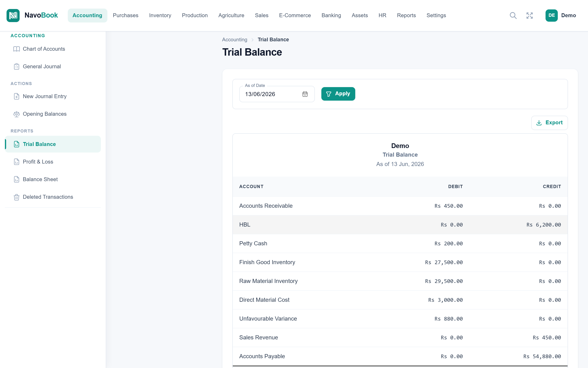Open Chart of Accounts in the sidebar
Image resolution: width=588 pixels, height=368 pixels.
(x=53, y=49)
